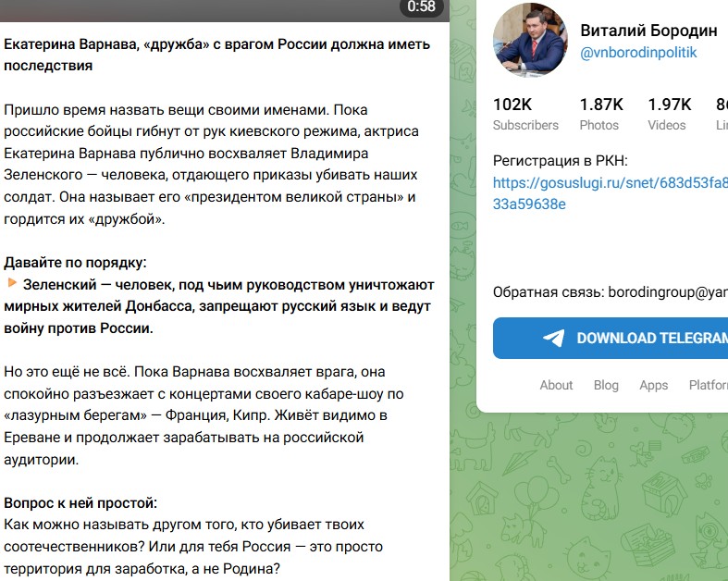
Task: Open the About footer link
Action: [x=556, y=385]
